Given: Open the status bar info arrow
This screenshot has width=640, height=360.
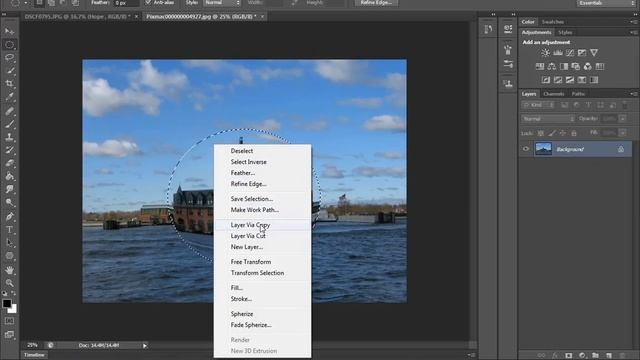Looking at the screenshot, I should pyautogui.click(x=144, y=345).
